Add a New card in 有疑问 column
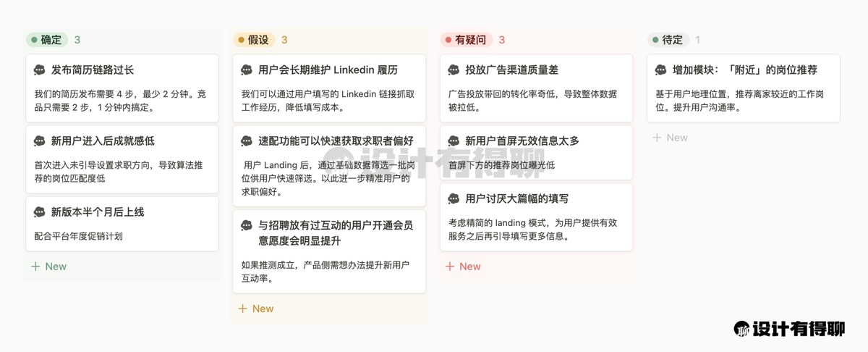868x352 pixels. (x=462, y=267)
